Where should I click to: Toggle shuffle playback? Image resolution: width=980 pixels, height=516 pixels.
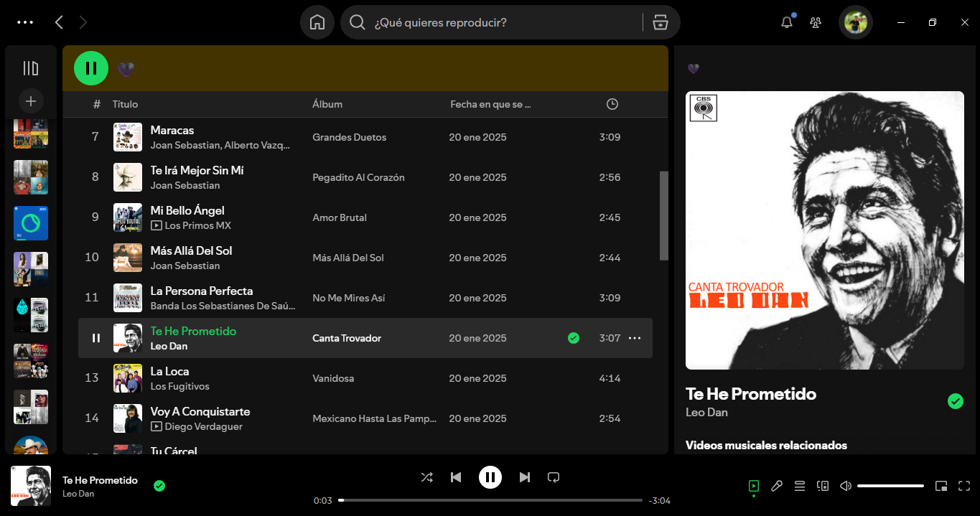click(426, 477)
